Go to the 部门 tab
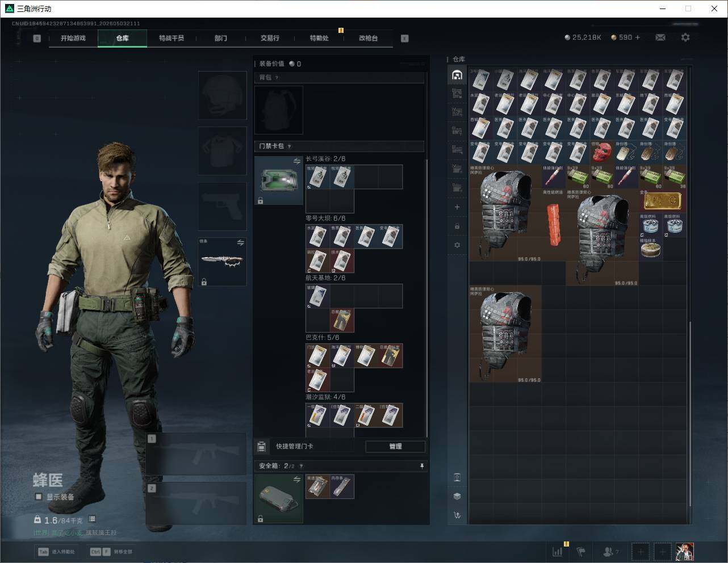This screenshot has height=563, width=728. tap(221, 38)
